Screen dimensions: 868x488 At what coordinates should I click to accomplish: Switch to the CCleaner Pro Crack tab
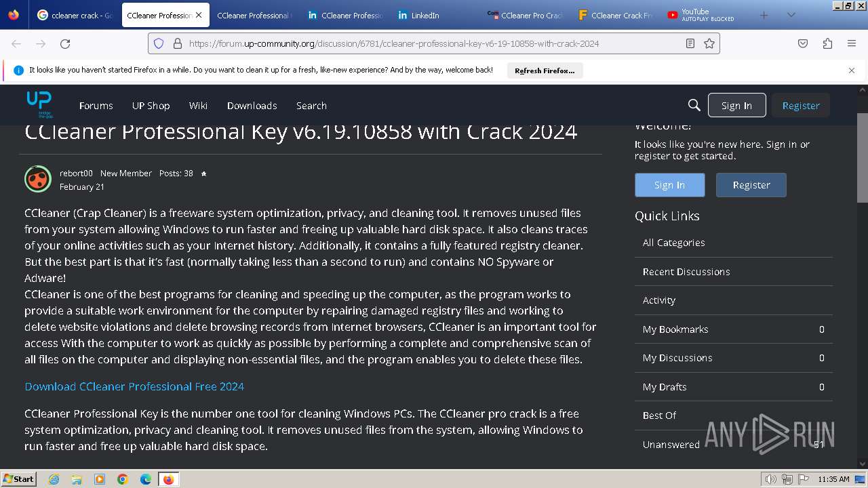click(526, 15)
